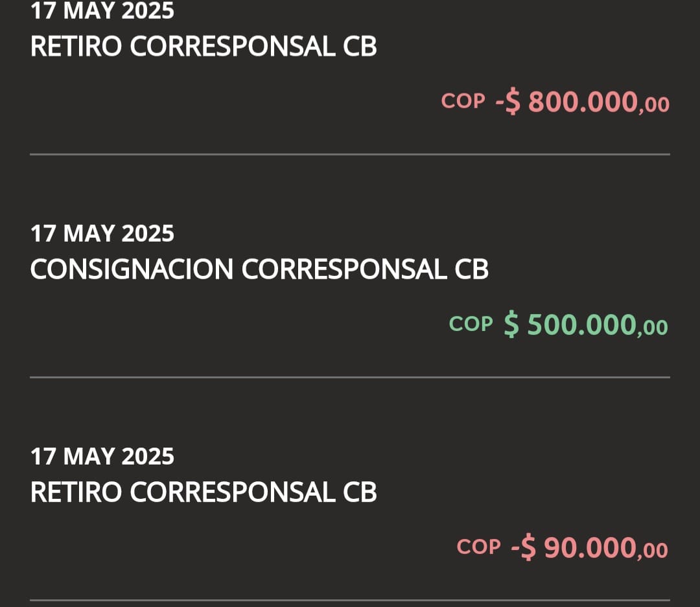Select the date above the CONSIGNACION entry

tap(102, 233)
